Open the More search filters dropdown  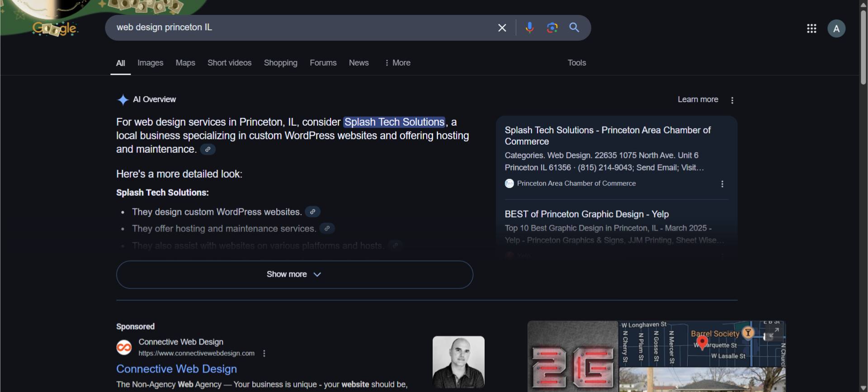[x=397, y=63]
